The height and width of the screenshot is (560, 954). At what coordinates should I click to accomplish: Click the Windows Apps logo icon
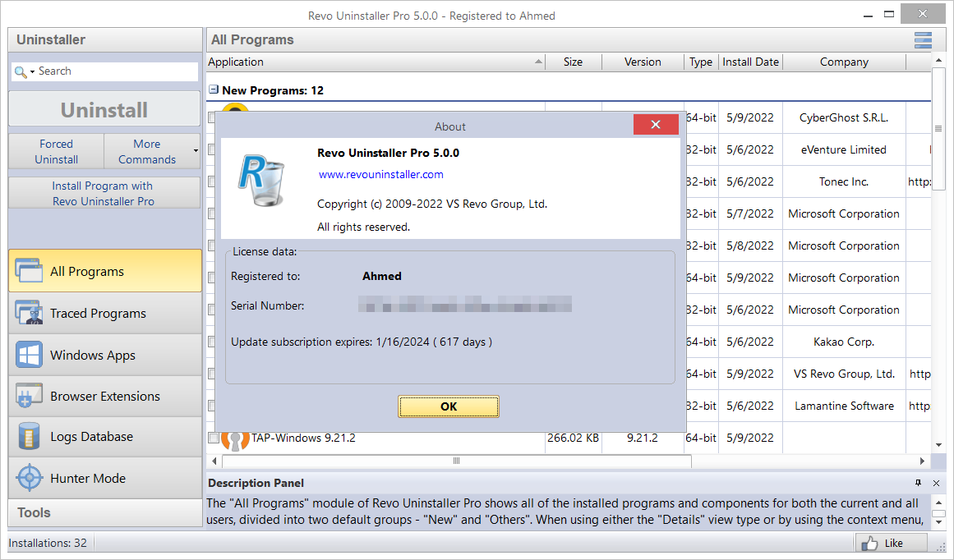pyautogui.click(x=29, y=355)
